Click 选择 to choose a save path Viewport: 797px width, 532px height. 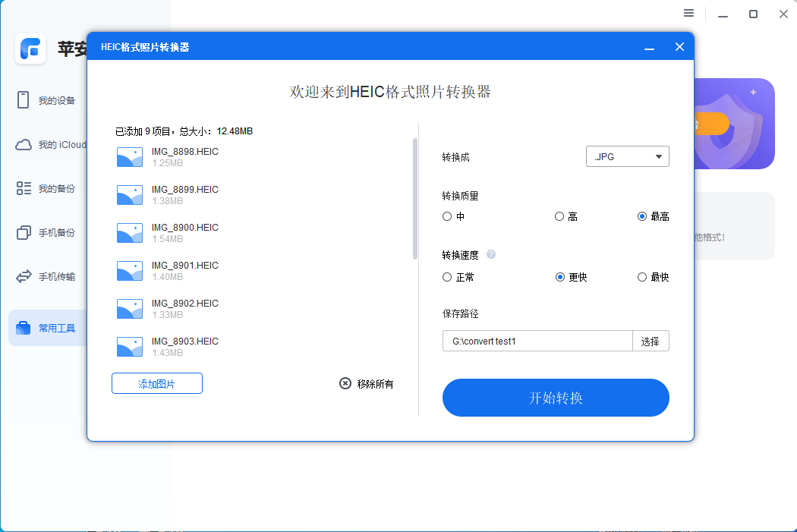point(651,341)
